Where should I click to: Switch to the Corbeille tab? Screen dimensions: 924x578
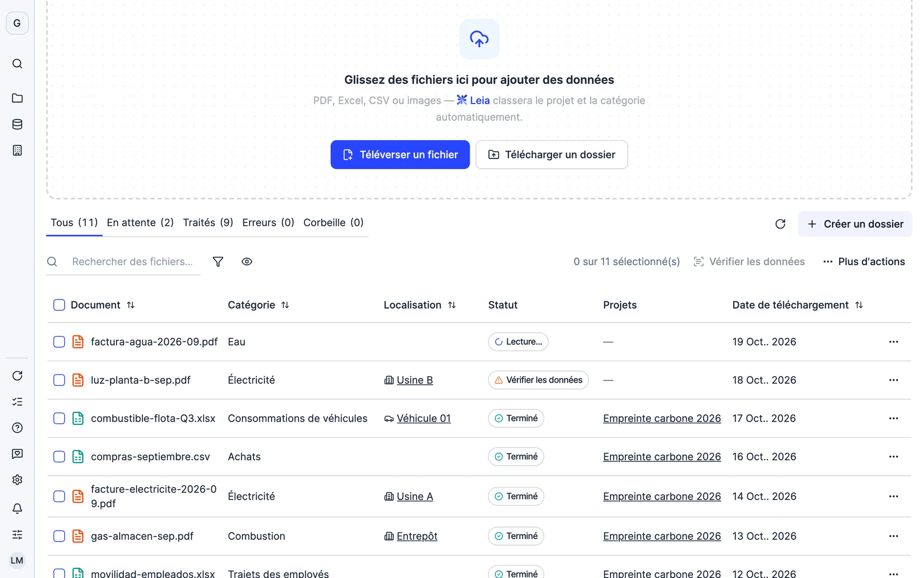333,222
